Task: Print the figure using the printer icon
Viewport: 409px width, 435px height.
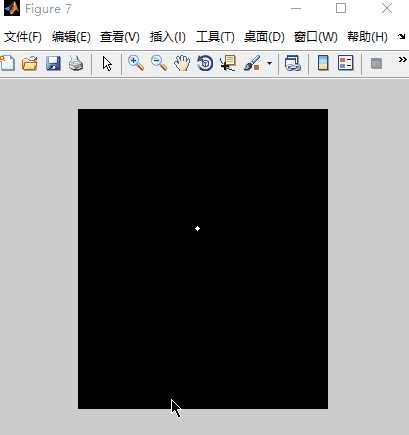Action: [x=76, y=63]
